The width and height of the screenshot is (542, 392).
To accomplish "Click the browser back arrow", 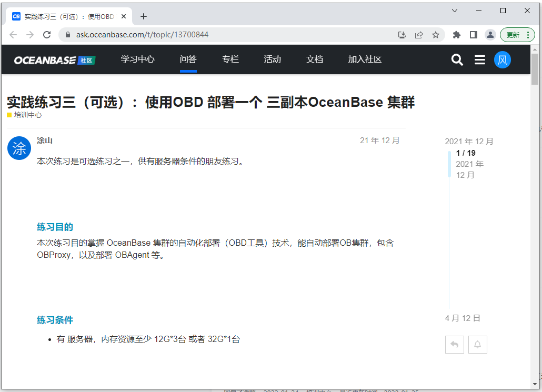I will click(x=13, y=35).
